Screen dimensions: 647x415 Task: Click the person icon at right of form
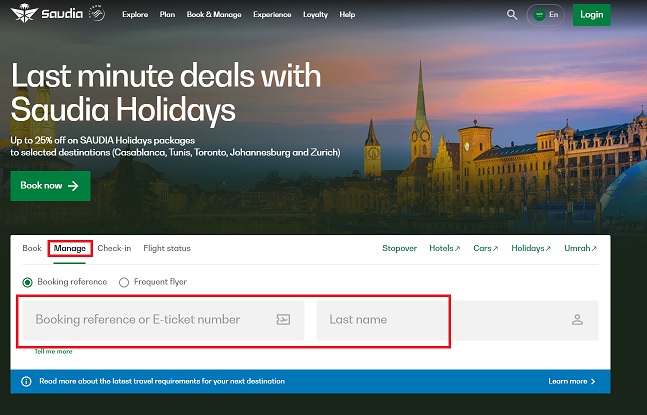577,319
